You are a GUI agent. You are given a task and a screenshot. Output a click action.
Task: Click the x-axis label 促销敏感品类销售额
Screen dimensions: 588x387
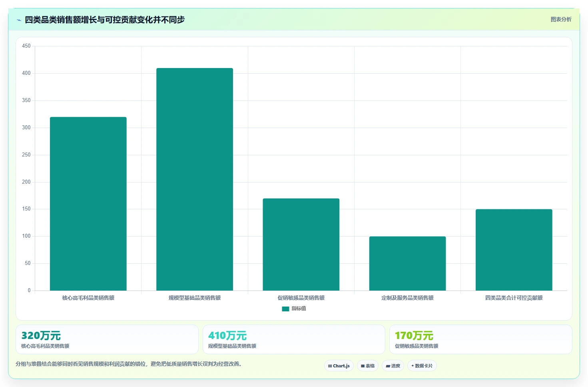tap(301, 298)
